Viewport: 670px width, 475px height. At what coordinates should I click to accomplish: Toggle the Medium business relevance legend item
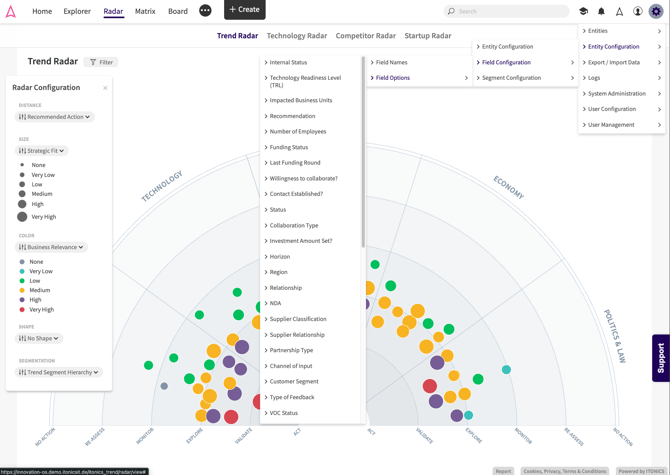(35, 290)
